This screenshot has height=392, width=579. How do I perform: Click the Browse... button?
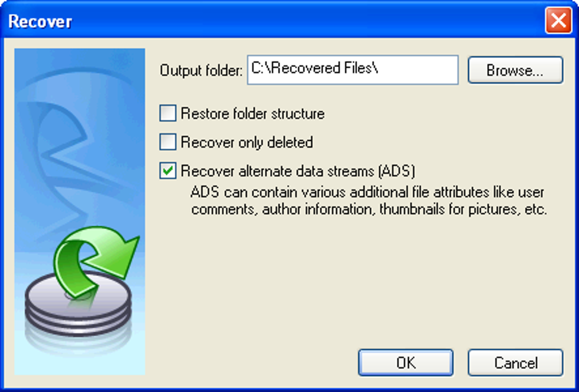(x=515, y=70)
